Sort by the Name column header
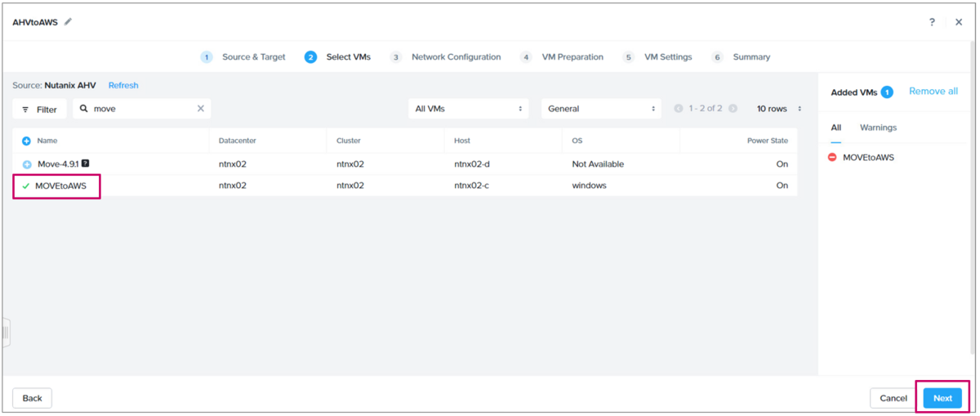The image size is (980, 416). (47, 141)
